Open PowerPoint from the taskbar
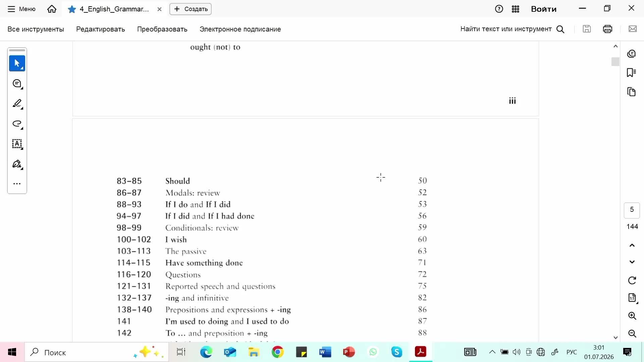Image resolution: width=644 pixels, height=362 pixels. point(349,352)
